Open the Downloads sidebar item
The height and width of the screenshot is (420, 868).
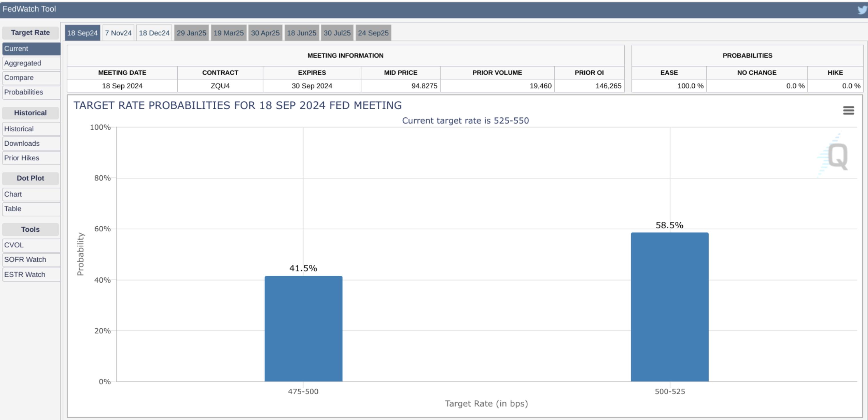pos(31,143)
